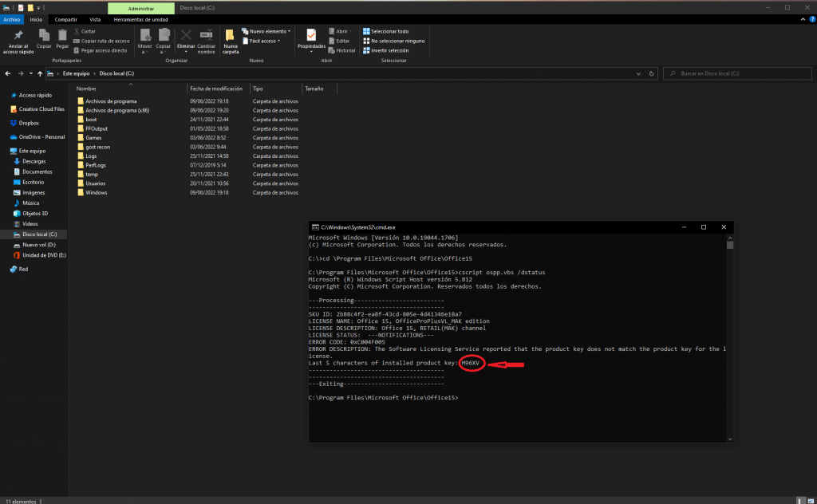The image size is (817, 504).
Task: Click 'Invertir selección' option
Action: 389,50
